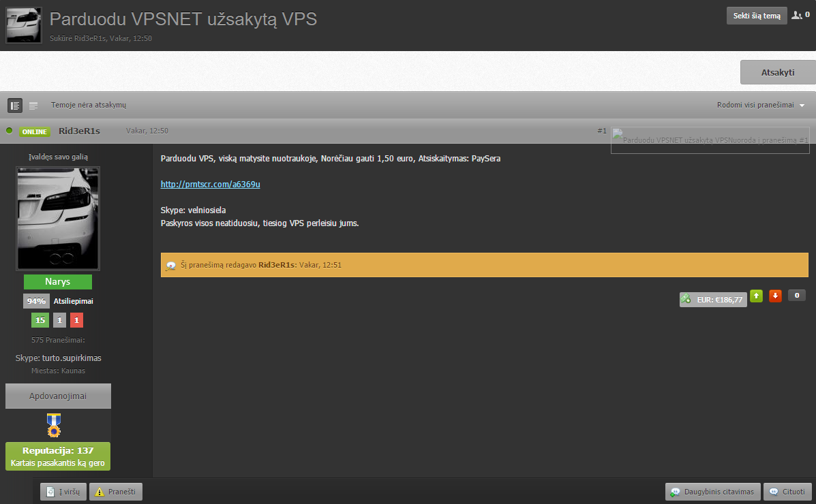This screenshot has height=504, width=816.
Task: Quote the post with Cituoti
Action: point(787,492)
